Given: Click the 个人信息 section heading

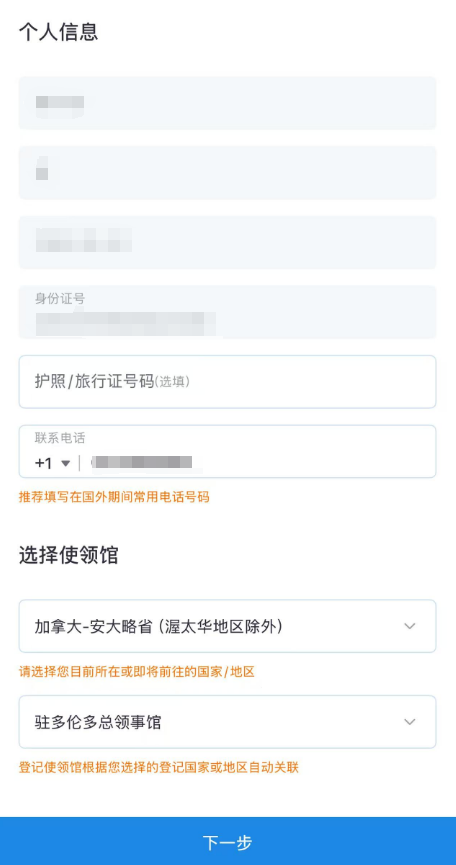Looking at the screenshot, I should (x=58, y=32).
